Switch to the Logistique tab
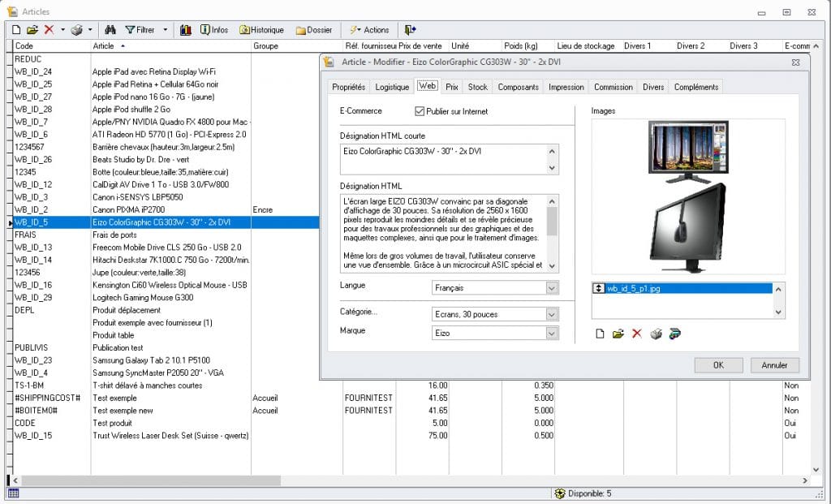 pos(392,87)
